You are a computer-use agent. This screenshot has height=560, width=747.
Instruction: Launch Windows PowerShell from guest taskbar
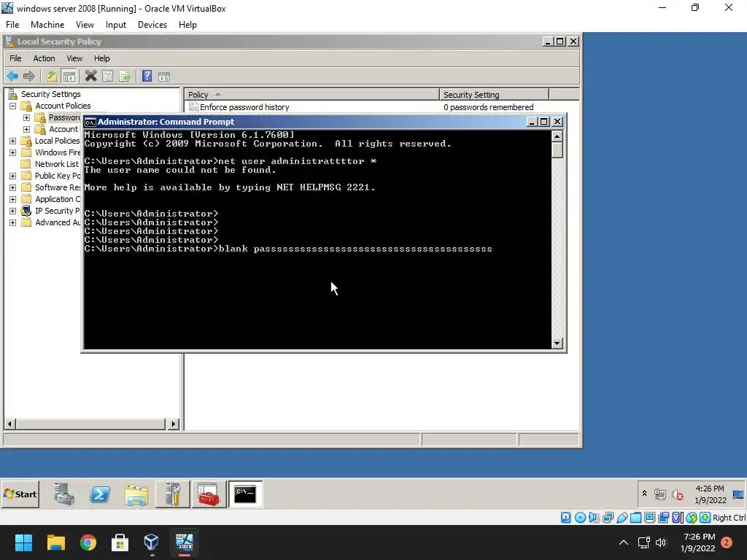coord(100,494)
